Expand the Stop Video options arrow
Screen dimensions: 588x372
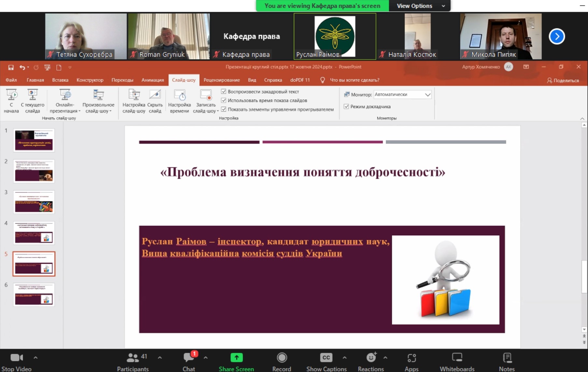coord(36,358)
